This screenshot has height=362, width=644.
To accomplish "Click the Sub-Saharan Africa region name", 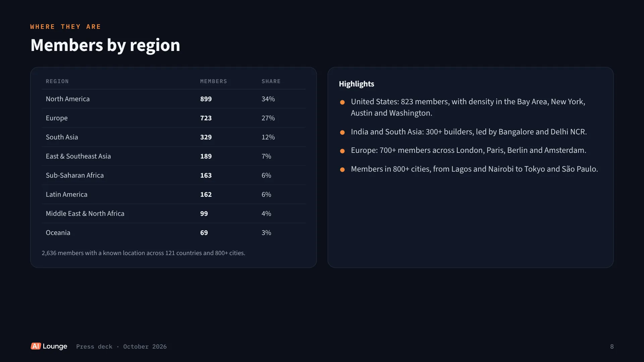I will (x=75, y=175).
